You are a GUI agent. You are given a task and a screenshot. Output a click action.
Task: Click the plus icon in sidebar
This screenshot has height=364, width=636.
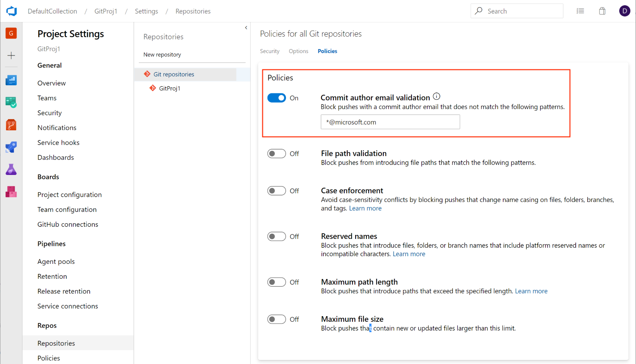(x=11, y=56)
